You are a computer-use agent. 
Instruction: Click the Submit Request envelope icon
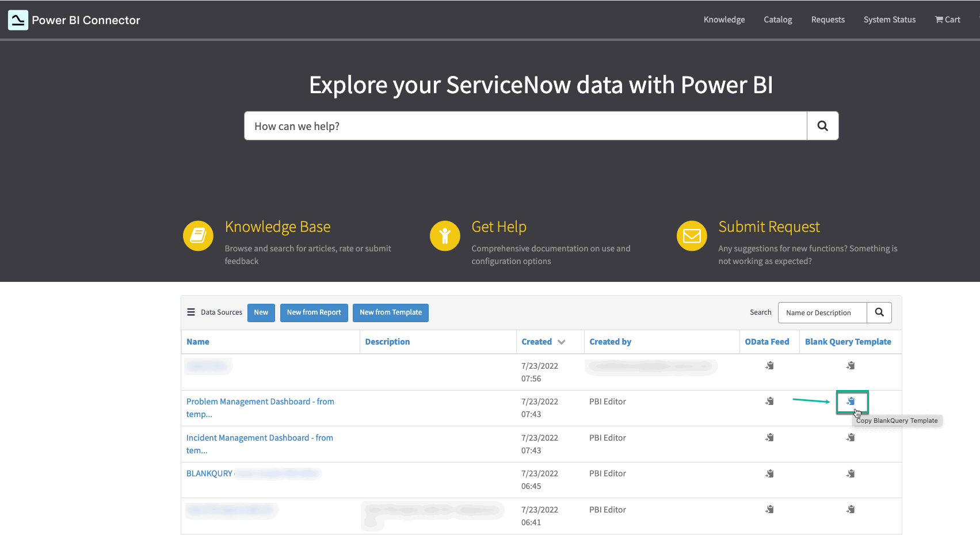[x=692, y=236]
